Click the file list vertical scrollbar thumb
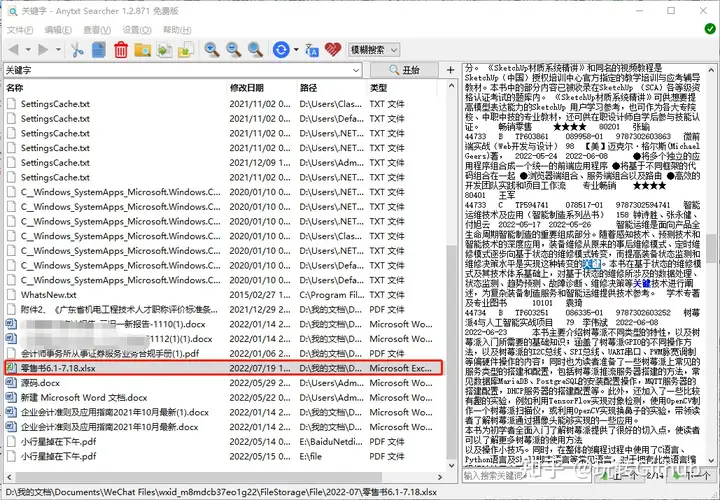Image resolution: width=720 pixels, height=500 pixels. (x=451, y=354)
